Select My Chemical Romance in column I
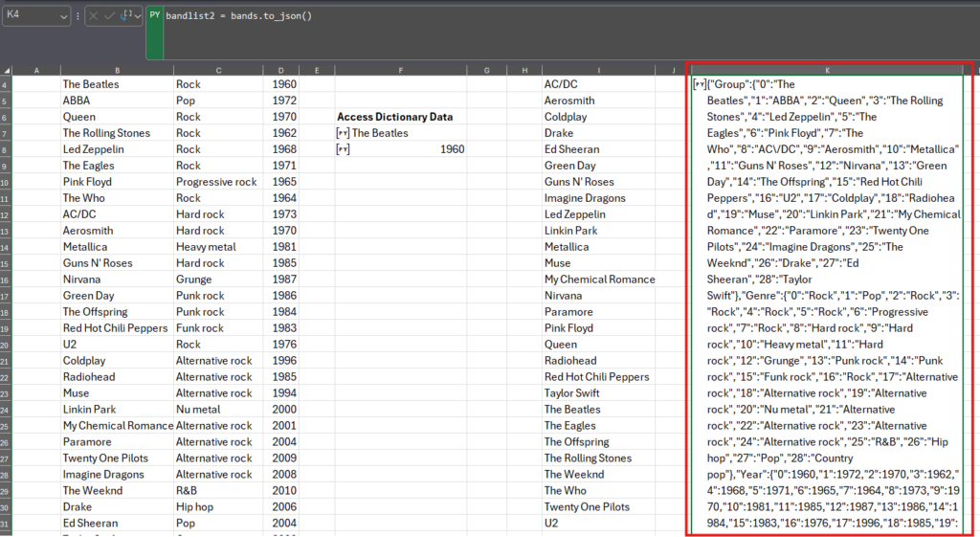980x537 pixels. click(598, 280)
